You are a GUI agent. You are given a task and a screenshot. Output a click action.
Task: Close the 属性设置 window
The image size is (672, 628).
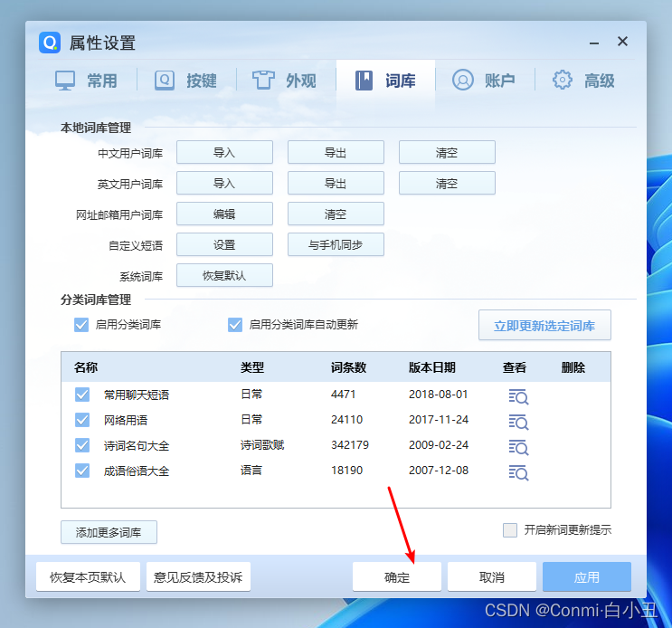pyautogui.click(x=622, y=42)
